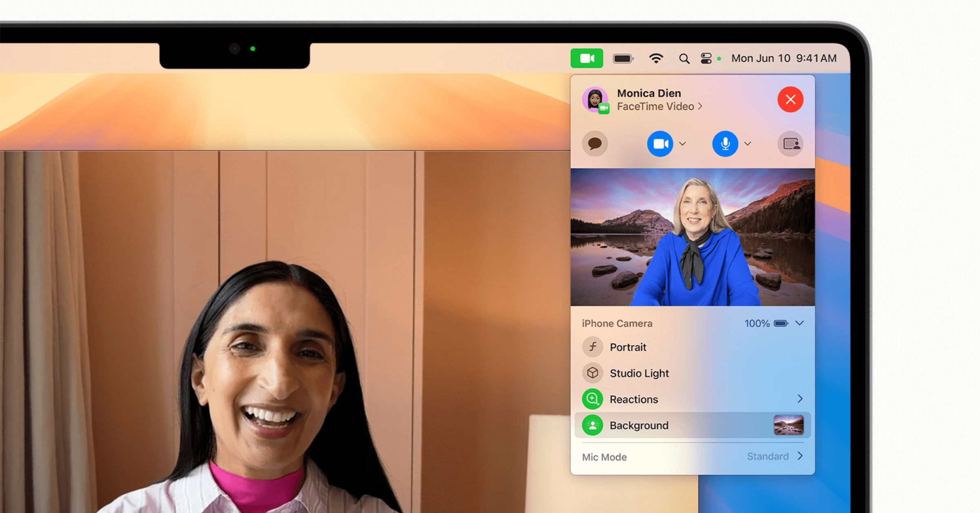End the call with red X button

(791, 99)
